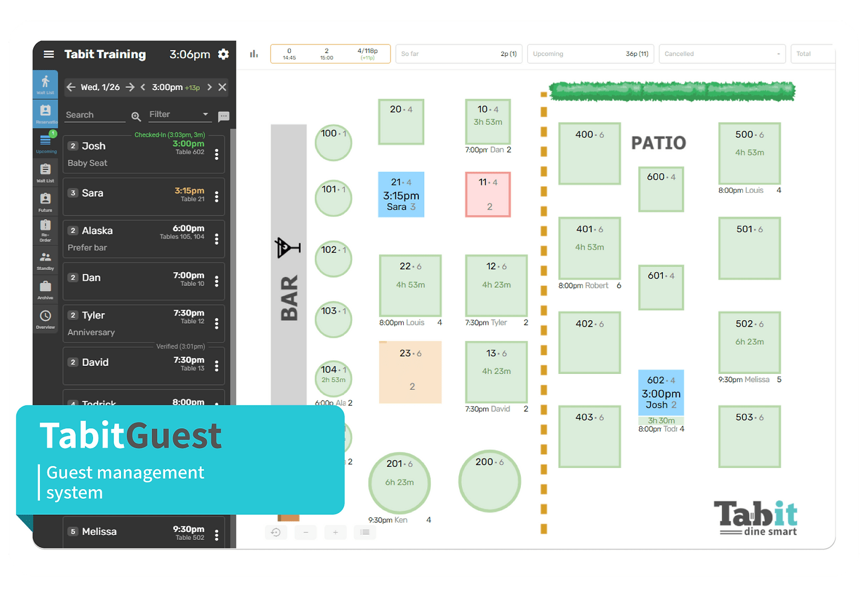Open the Total summary box
Screen dimensions: 868x597
[813, 54]
